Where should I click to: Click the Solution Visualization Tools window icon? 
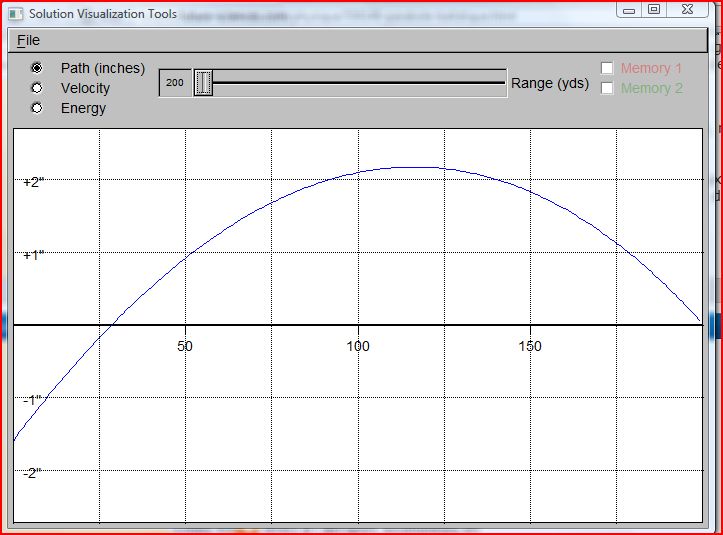click(x=15, y=14)
